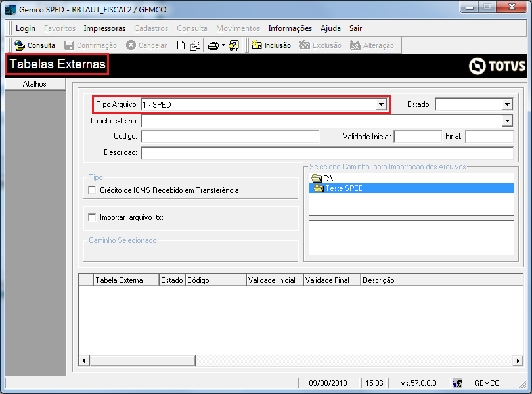
Task: Open the Informações menu
Action: [x=290, y=28]
